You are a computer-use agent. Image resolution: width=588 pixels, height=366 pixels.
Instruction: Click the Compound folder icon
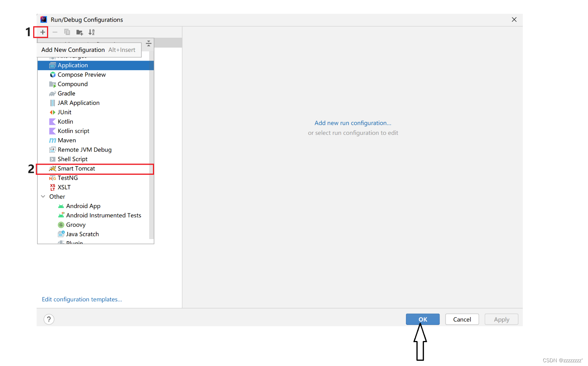[53, 84]
